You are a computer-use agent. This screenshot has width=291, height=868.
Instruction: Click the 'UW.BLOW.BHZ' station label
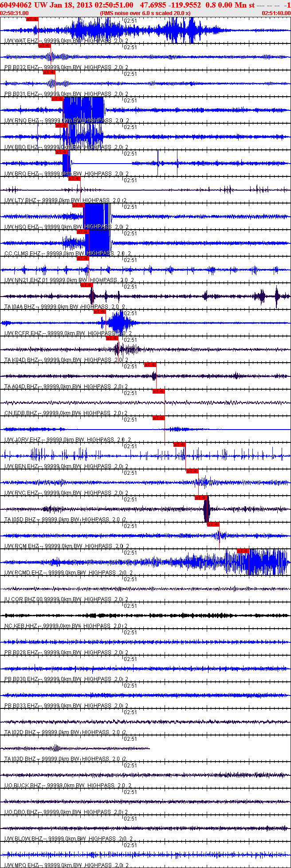click(24, 839)
